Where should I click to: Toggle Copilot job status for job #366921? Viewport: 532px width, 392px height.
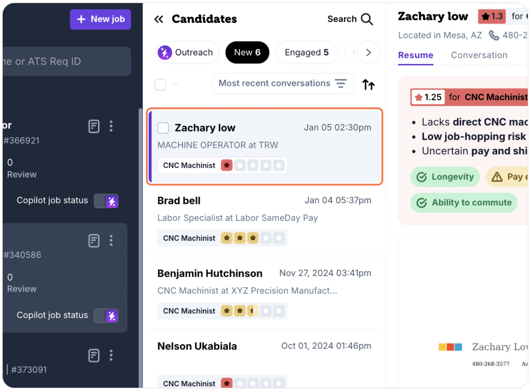point(106,201)
